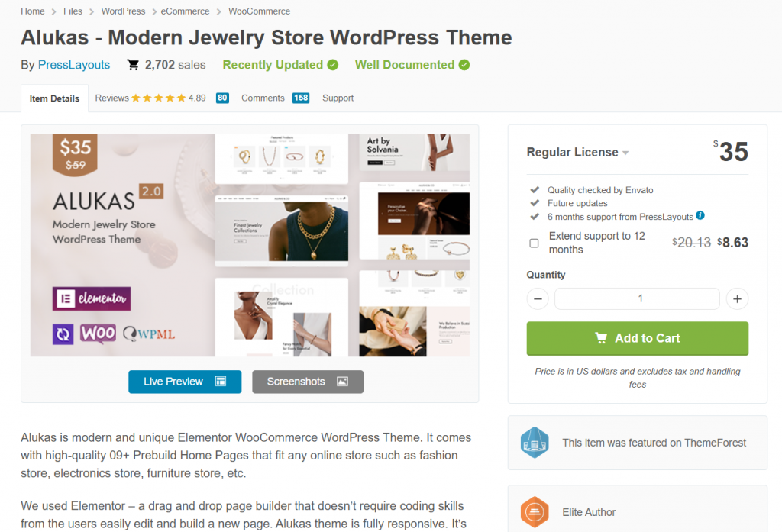The width and height of the screenshot is (782, 532).
Task: Click the quantity input field
Action: click(x=638, y=298)
